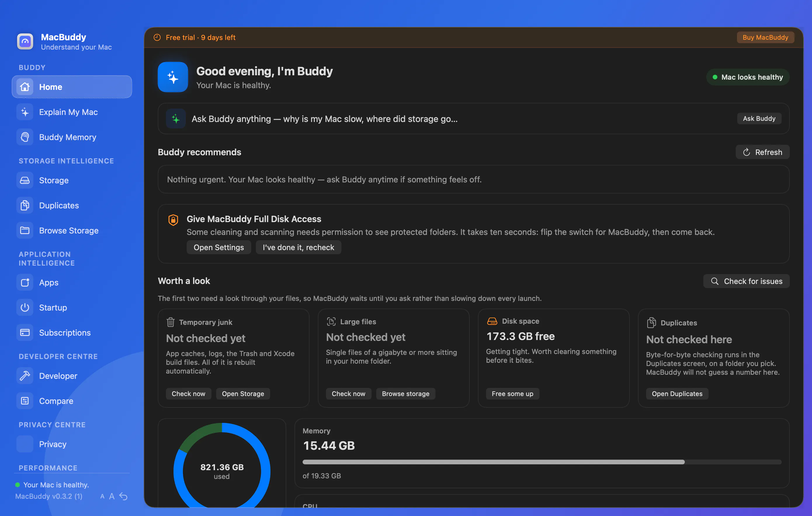
Task: Select Home in the sidebar
Action: (x=72, y=87)
